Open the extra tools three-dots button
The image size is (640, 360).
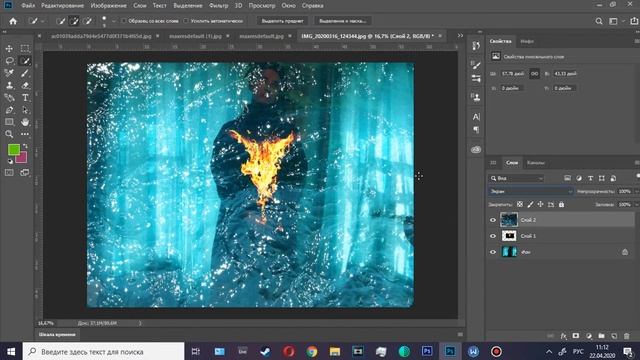(x=25, y=134)
